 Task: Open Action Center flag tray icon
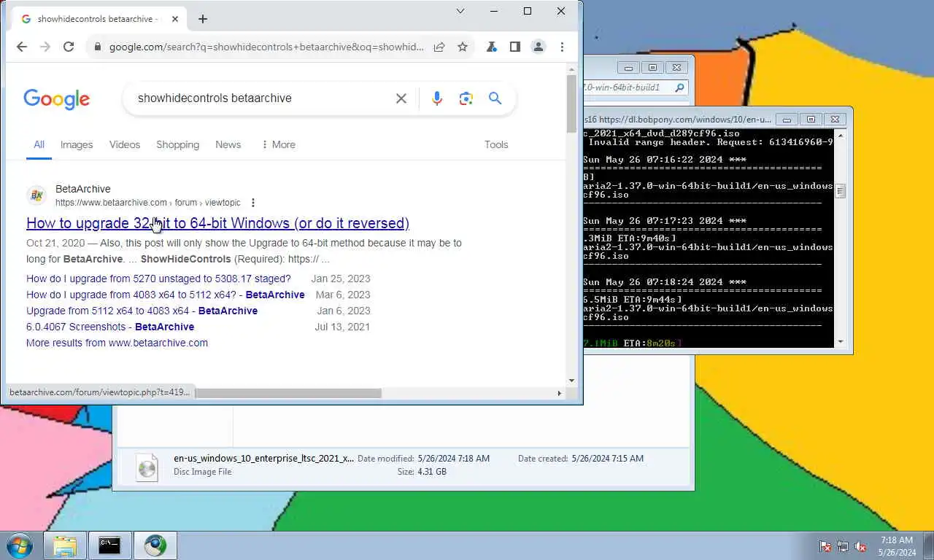pos(825,546)
